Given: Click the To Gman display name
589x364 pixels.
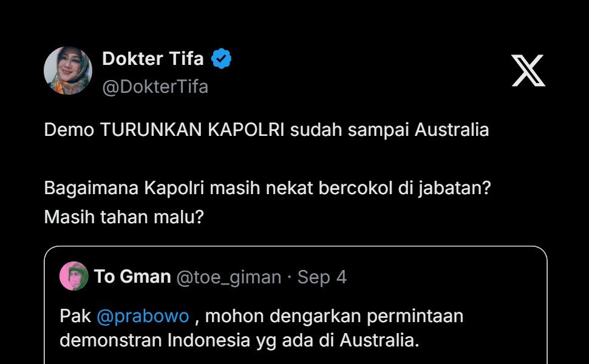Looking at the screenshot, I should tap(132, 277).
